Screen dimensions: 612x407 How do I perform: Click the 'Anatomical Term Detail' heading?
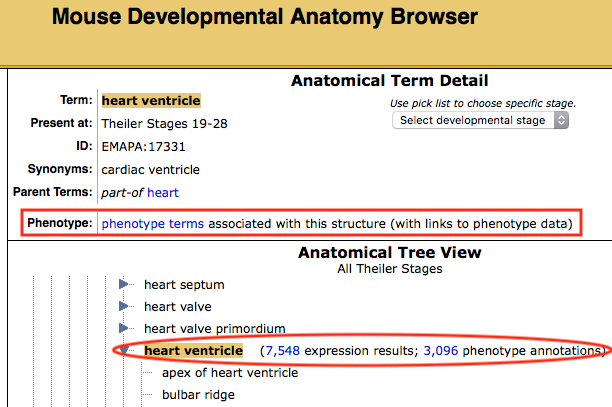pyautogui.click(x=390, y=81)
